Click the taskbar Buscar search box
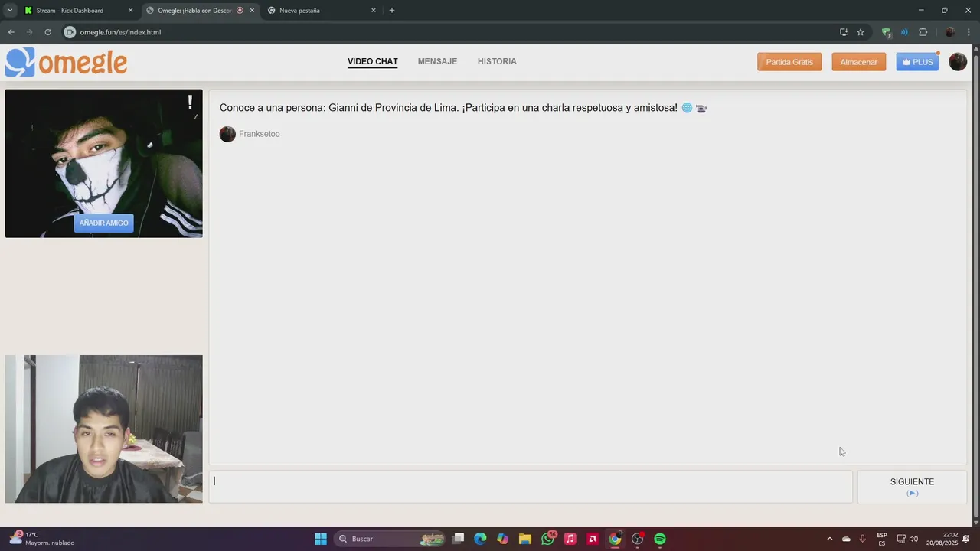980x551 pixels. pyautogui.click(x=390, y=539)
